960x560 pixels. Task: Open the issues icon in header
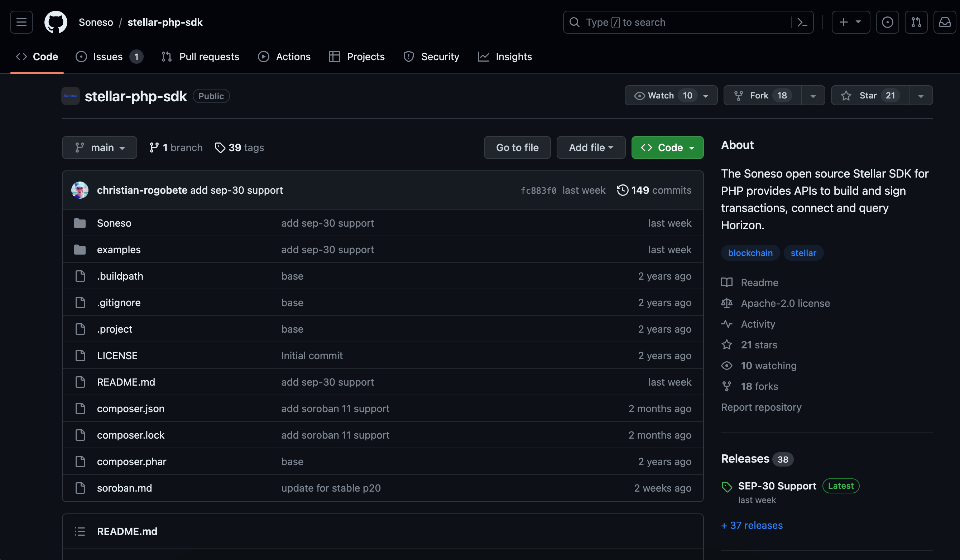tap(887, 22)
